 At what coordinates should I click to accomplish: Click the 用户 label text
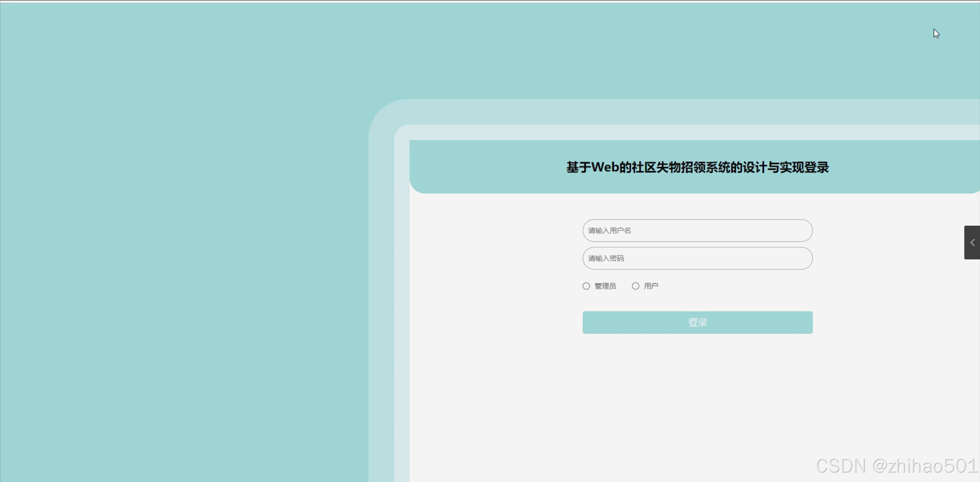click(651, 286)
